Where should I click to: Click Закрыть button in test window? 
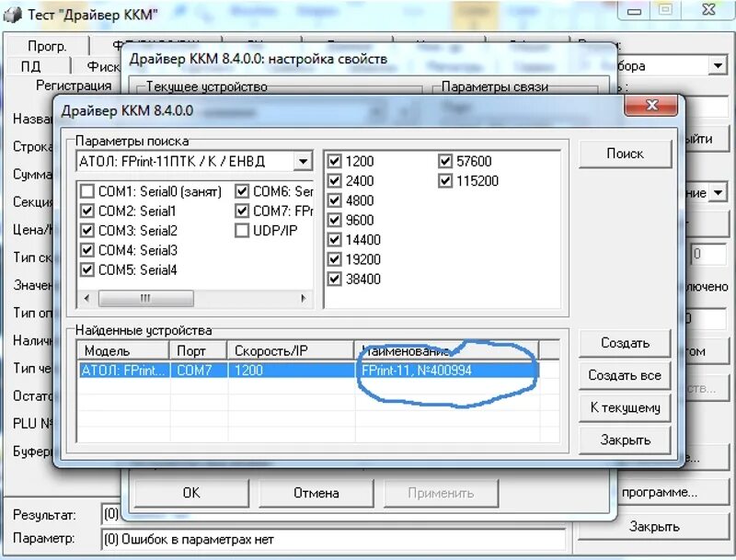click(x=654, y=526)
